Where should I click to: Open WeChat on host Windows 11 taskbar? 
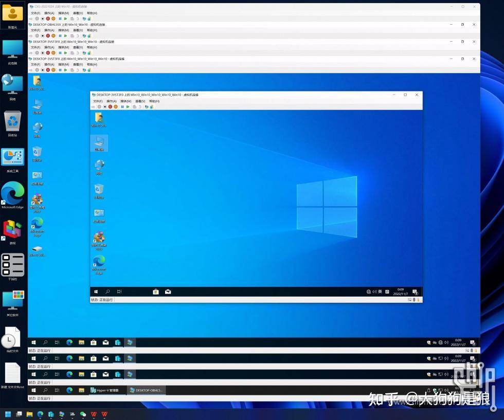(83, 414)
